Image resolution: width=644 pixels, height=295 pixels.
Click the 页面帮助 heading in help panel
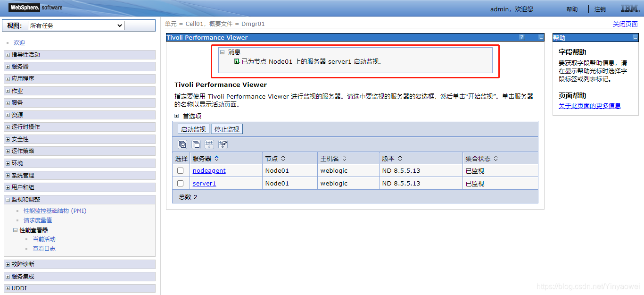point(572,95)
